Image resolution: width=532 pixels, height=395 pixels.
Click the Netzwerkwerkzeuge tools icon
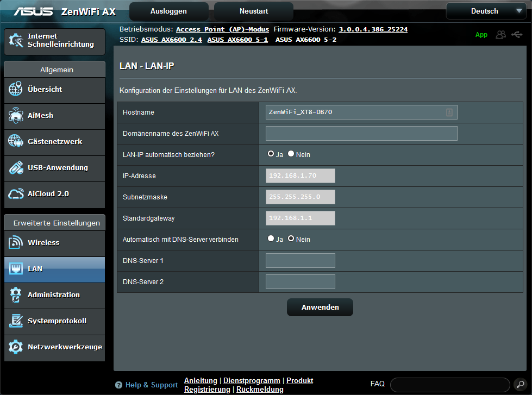pyautogui.click(x=16, y=347)
